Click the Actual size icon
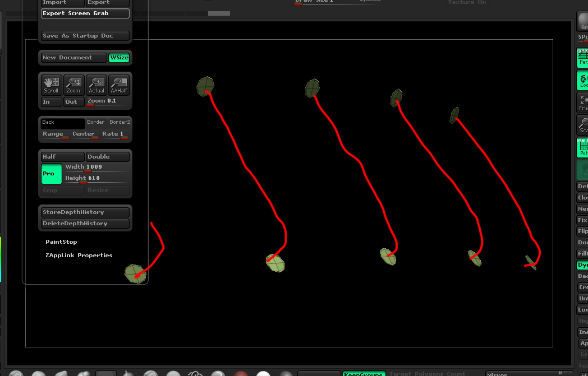Screen dimensions: 588x376 [97, 85]
